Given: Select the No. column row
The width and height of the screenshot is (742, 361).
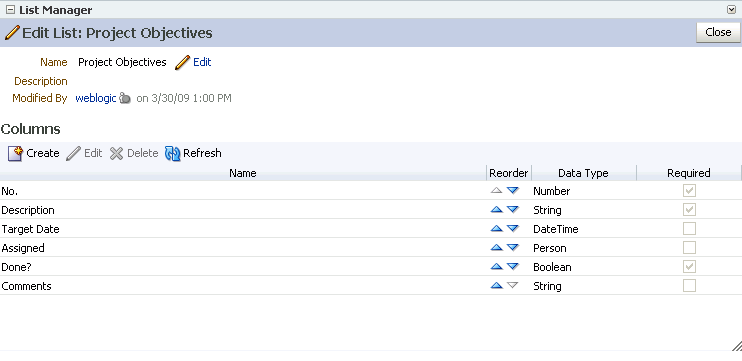Looking at the screenshot, I should click(x=371, y=191).
